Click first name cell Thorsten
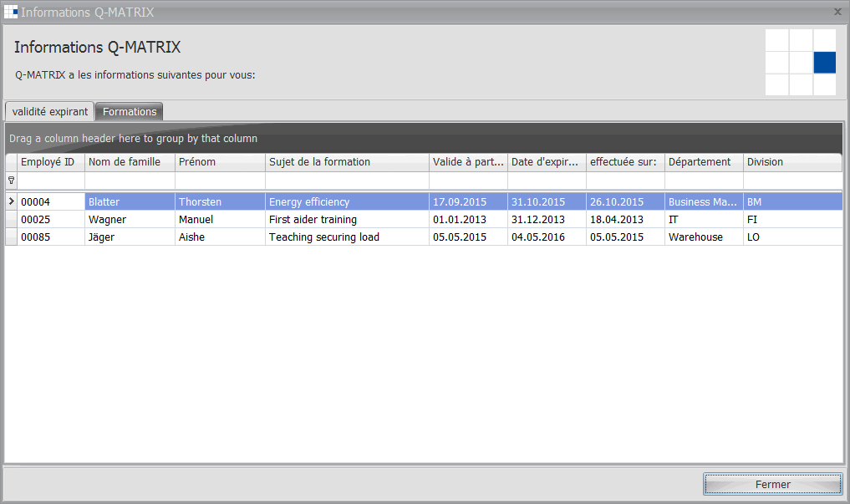Screen dimensions: 850x504 click(220, 201)
